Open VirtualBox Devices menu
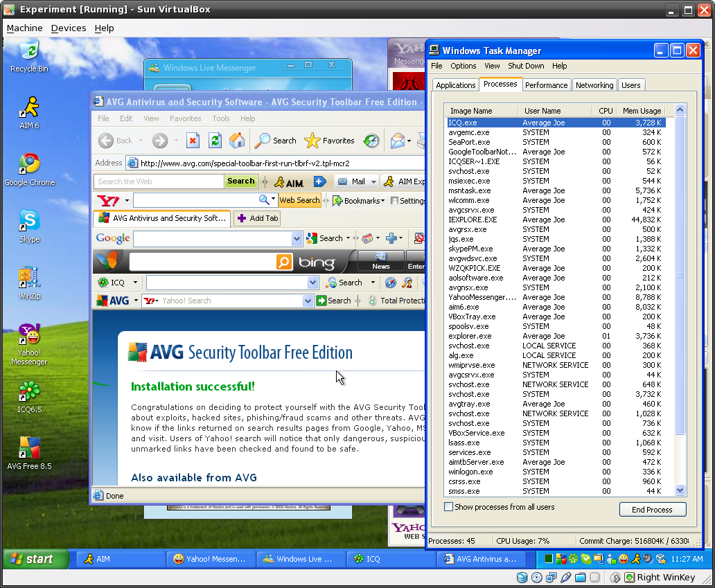Viewport: 715px width, 588px height. [69, 28]
